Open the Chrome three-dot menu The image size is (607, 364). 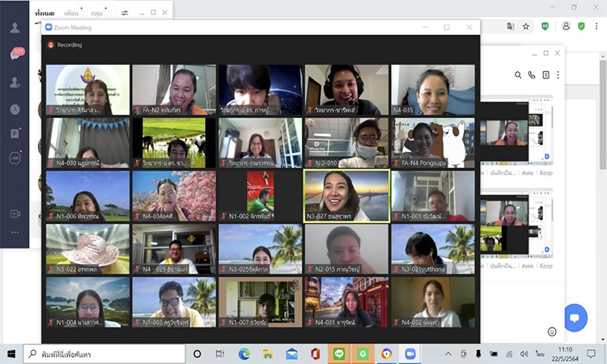click(596, 26)
